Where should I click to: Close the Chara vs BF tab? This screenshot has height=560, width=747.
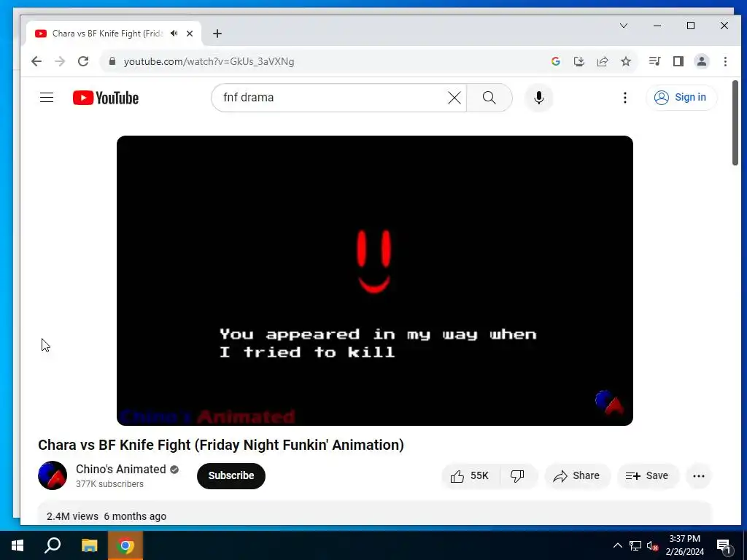[x=190, y=34]
